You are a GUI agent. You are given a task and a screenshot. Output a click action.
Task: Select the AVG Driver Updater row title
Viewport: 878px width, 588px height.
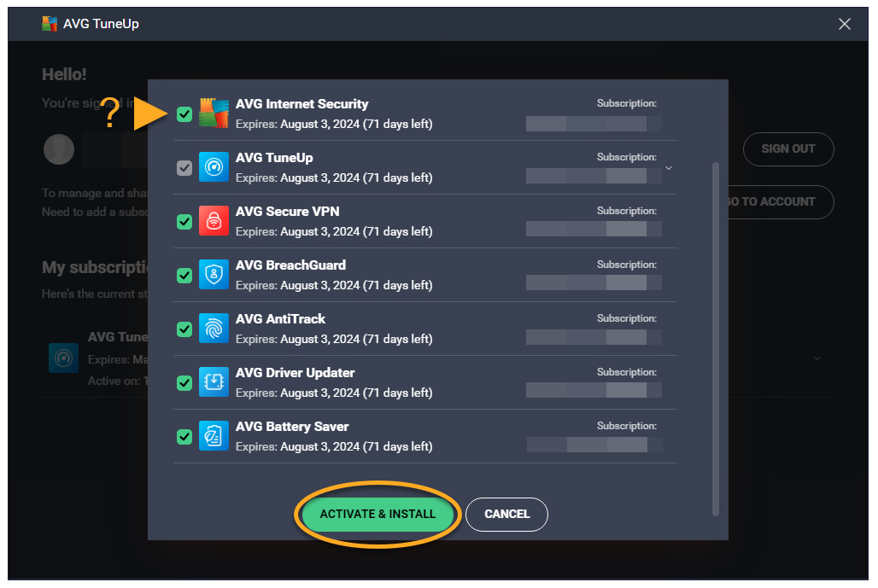(x=295, y=373)
